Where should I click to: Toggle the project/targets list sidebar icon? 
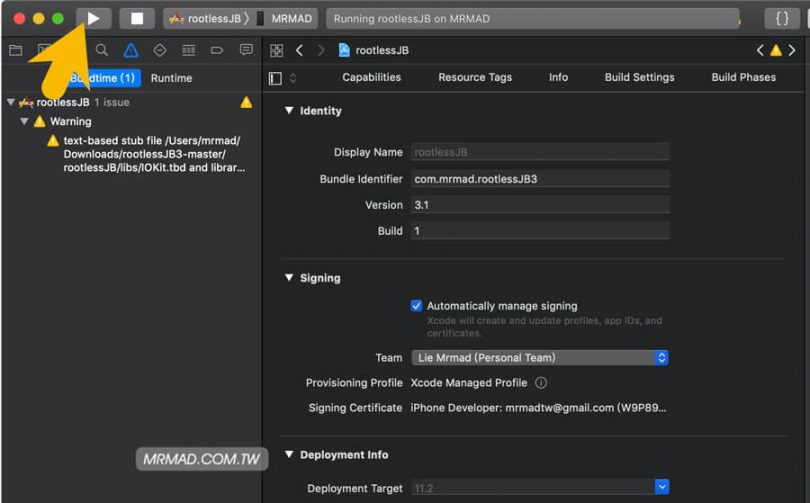click(x=275, y=78)
